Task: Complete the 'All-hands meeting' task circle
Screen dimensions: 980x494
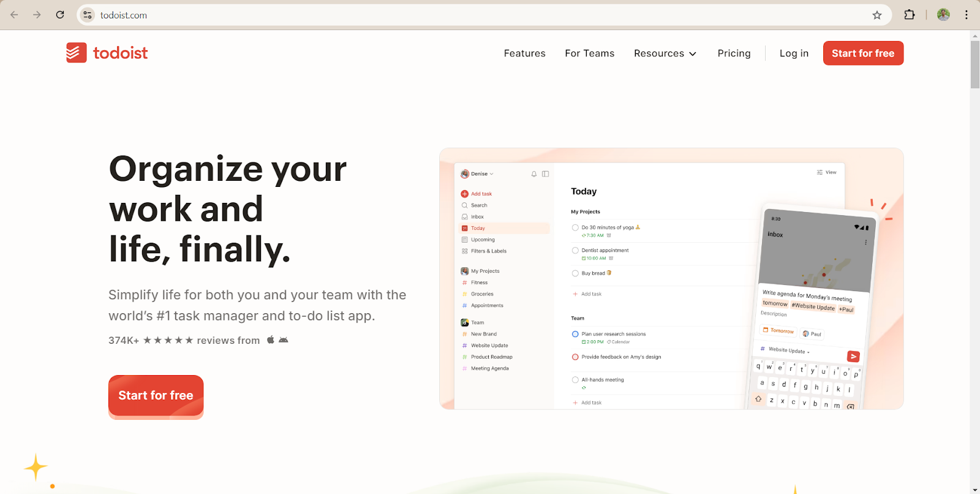Action: tap(575, 380)
